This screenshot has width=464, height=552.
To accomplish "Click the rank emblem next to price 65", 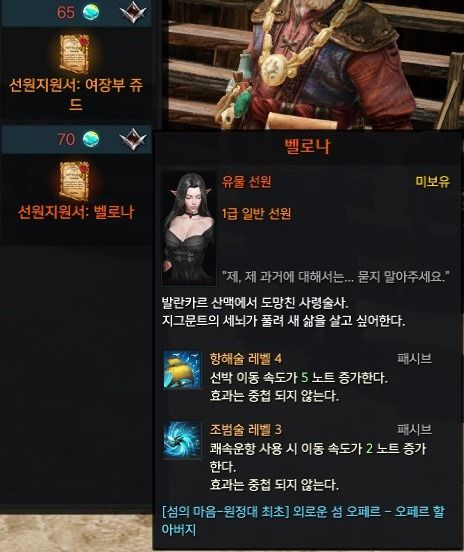I will tap(133, 12).
